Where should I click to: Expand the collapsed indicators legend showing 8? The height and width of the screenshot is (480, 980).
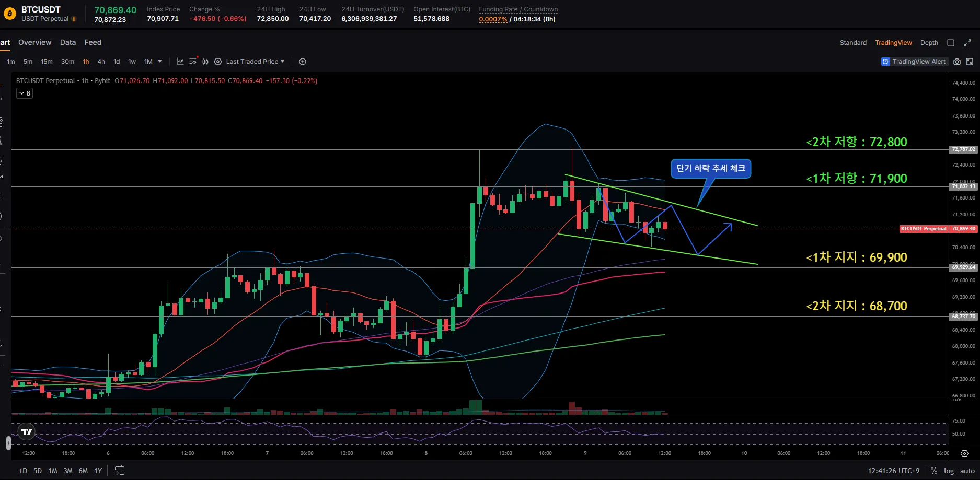click(25, 93)
